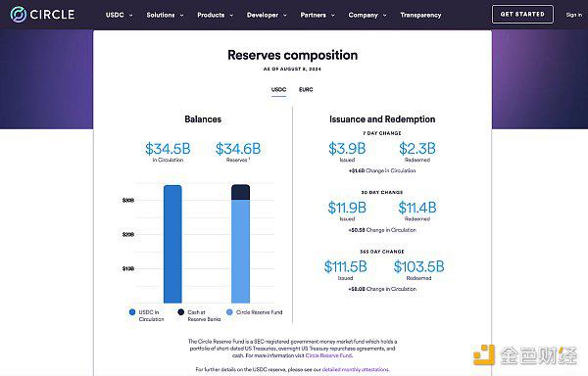Switch to the EURC reserves tab
This screenshot has width=588, height=376.
coord(306,90)
